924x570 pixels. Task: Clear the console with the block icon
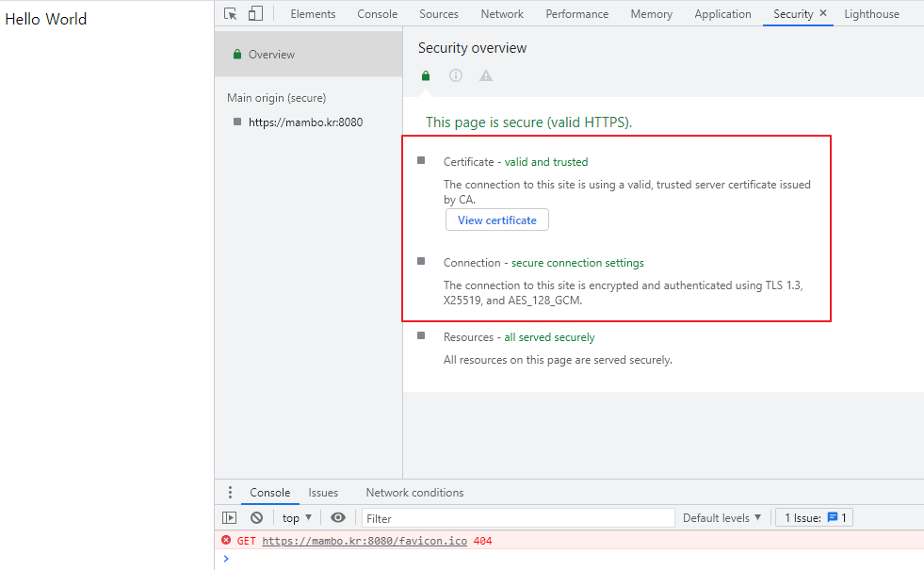pyautogui.click(x=256, y=518)
